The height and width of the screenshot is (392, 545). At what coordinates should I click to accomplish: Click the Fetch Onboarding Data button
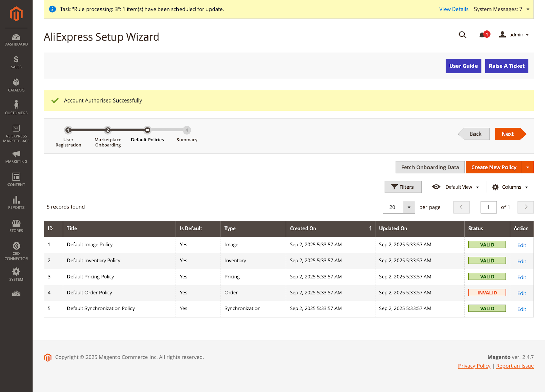pos(430,167)
